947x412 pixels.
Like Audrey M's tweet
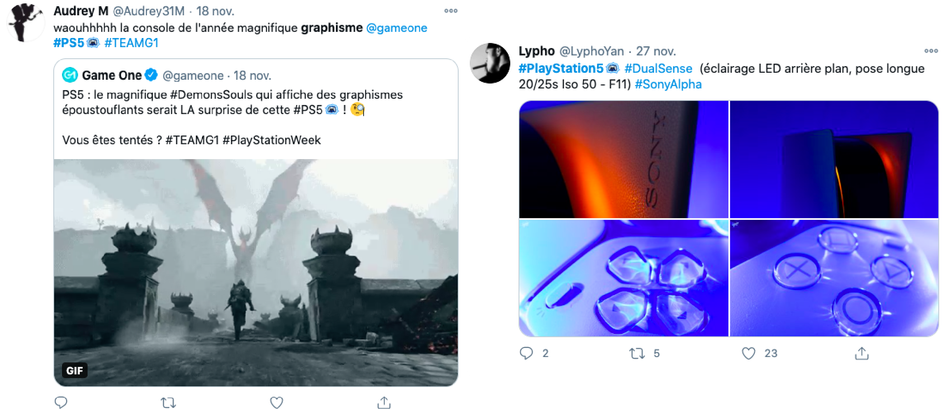click(276, 402)
